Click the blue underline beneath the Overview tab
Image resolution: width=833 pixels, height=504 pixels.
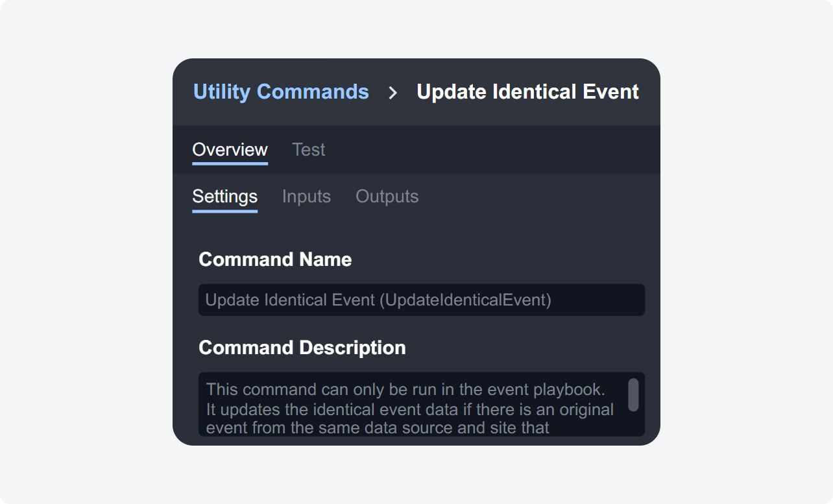pyautogui.click(x=230, y=163)
